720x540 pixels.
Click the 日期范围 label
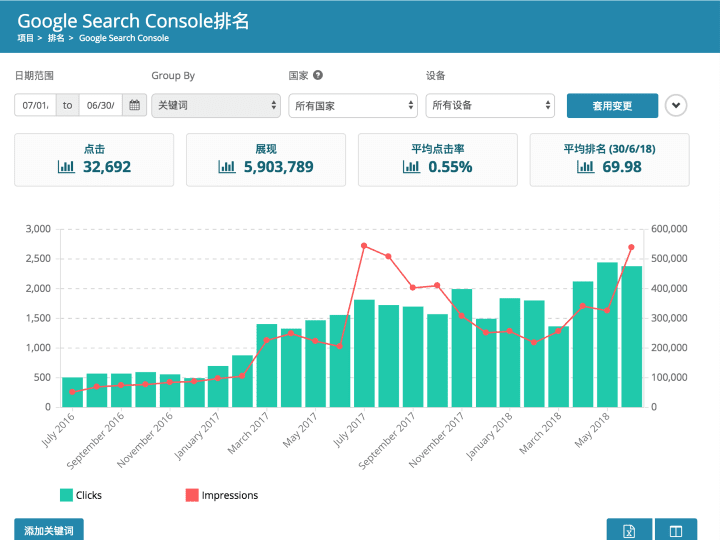(34, 75)
